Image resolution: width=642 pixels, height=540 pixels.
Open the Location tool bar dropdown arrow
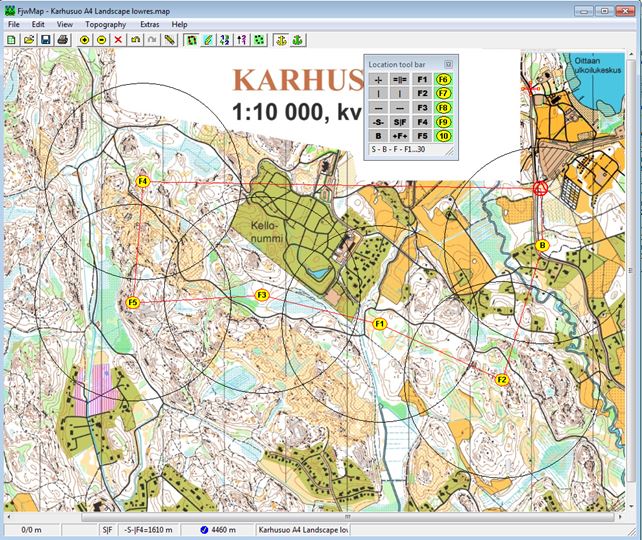pos(448,64)
